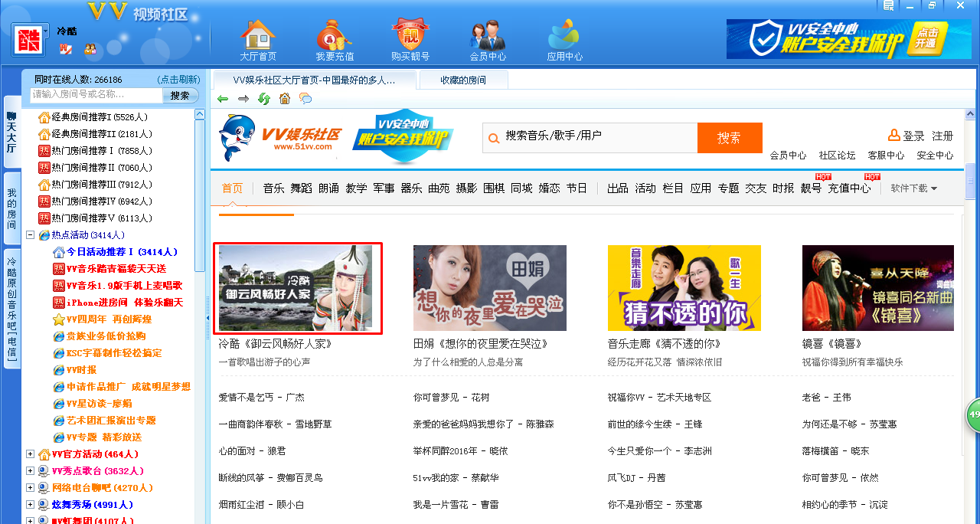980x524 pixels.
Task: Open status dropdown arrow beside user avatar
Action: tap(46, 31)
